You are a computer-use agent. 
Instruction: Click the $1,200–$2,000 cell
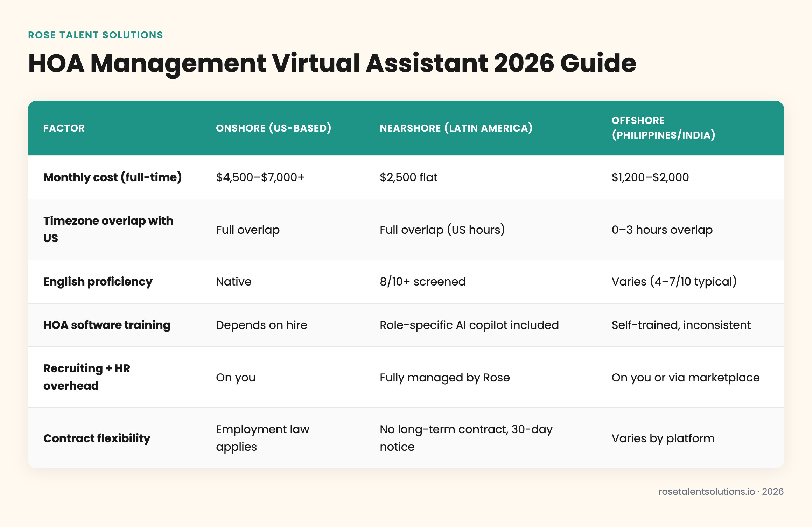coord(650,177)
